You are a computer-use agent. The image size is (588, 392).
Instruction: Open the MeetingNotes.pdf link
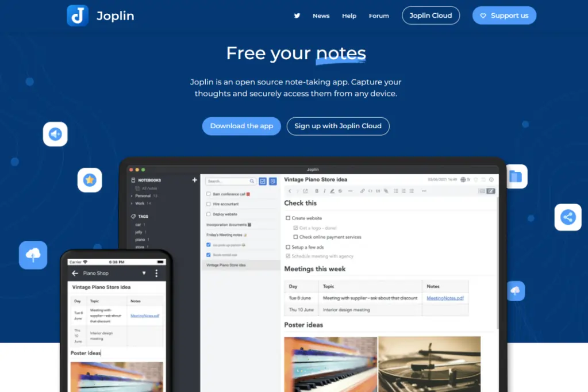coord(445,298)
